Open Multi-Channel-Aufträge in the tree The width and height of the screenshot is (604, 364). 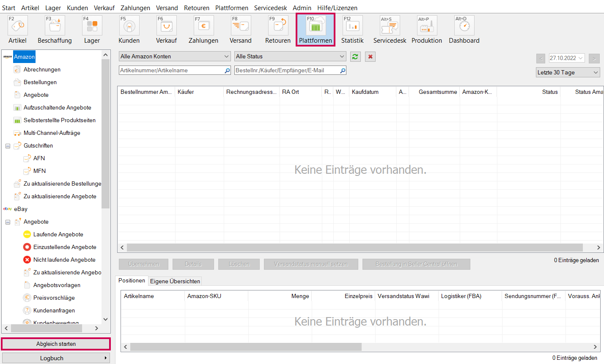pos(52,133)
